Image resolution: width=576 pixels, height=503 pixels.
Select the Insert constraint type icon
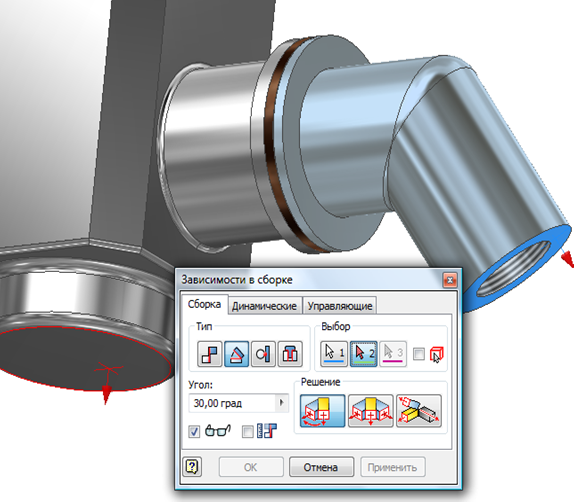click(290, 354)
